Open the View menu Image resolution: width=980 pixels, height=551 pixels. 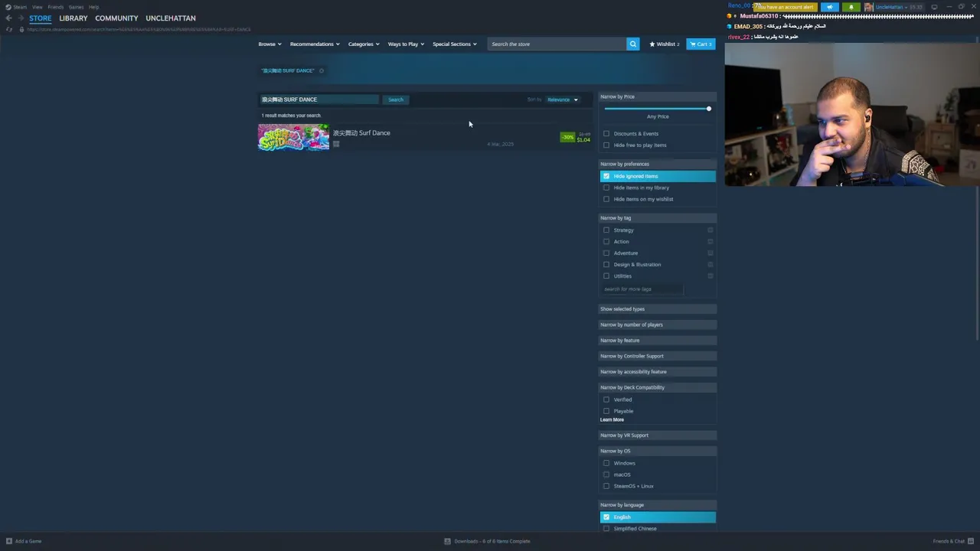[37, 7]
